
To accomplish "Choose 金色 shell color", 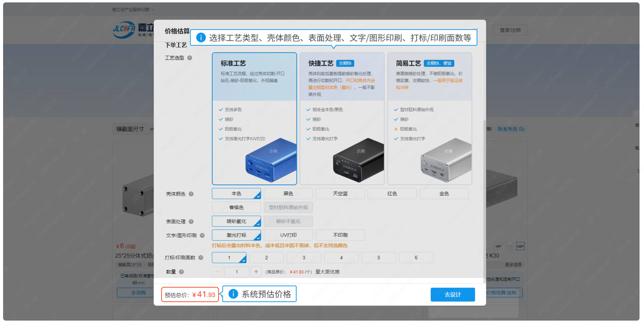I will pyautogui.click(x=444, y=194).
